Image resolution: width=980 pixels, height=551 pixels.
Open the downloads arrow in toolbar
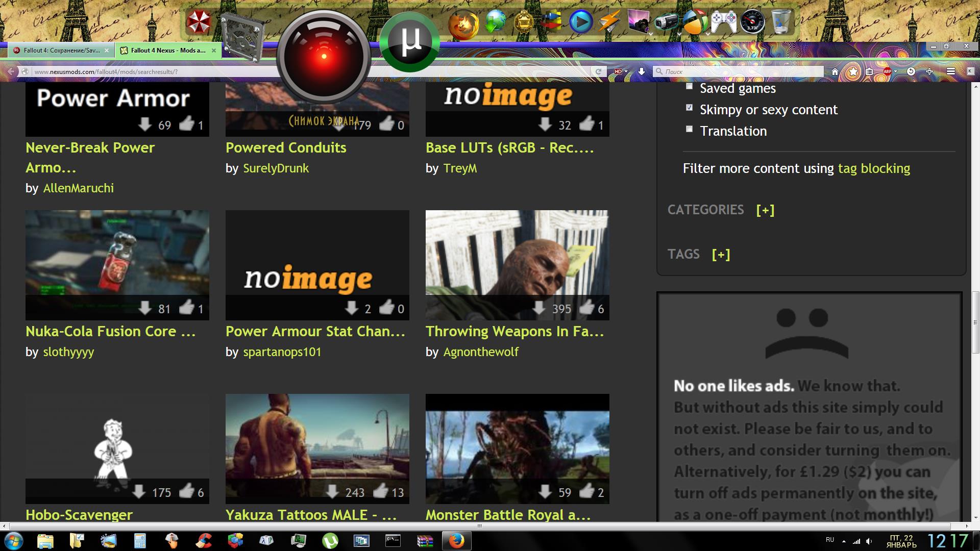coord(642,72)
